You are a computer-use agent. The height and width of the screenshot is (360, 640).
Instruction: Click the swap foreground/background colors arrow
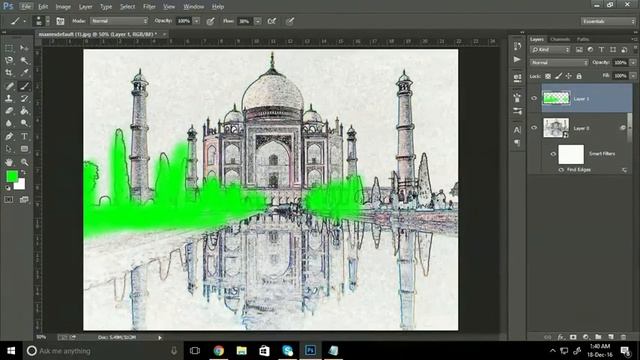pyautogui.click(x=23, y=173)
